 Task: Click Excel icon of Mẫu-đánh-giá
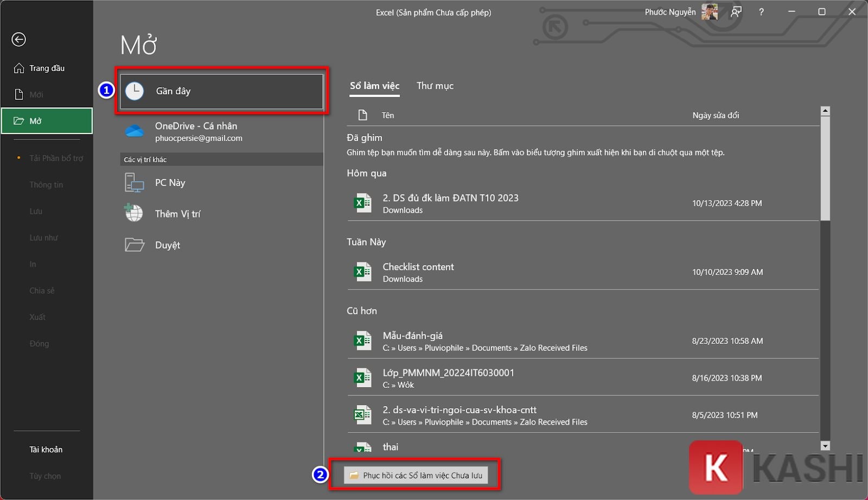click(362, 341)
